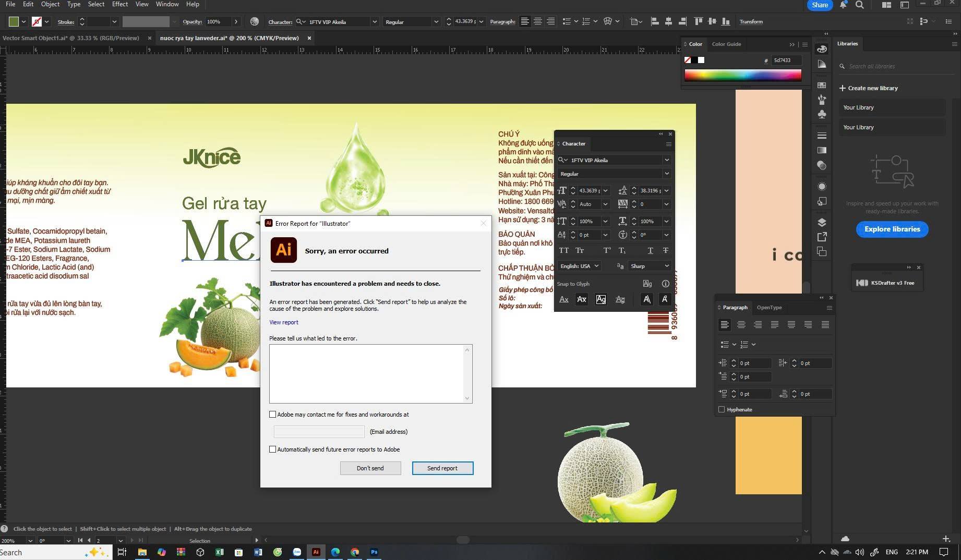
Task: Open Chrome from Windows taskbar
Action: [355, 552]
